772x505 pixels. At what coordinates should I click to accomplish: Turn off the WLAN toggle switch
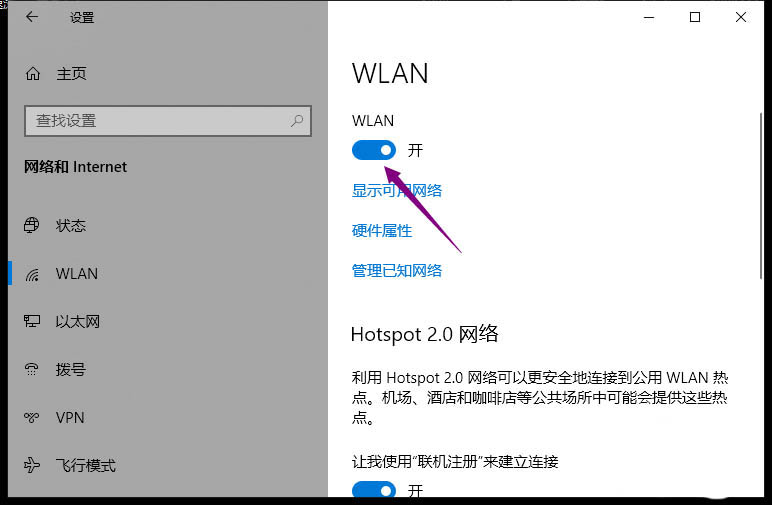(x=374, y=150)
